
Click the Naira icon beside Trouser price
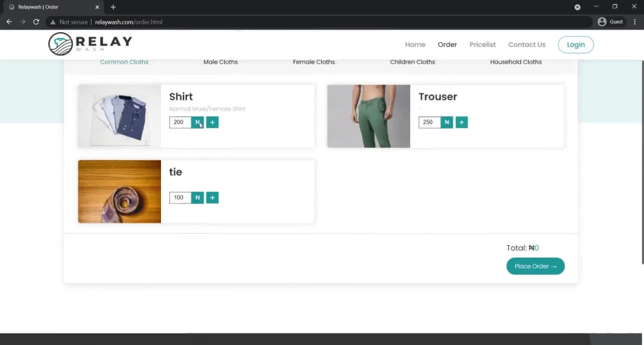(x=447, y=122)
